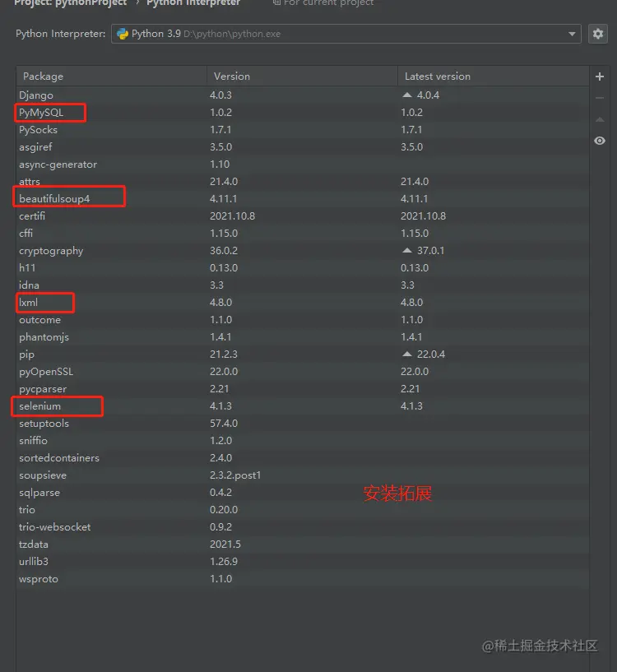617x672 pixels.
Task: Select the Python 3.9 interpreter path field
Action: coord(346,34)
